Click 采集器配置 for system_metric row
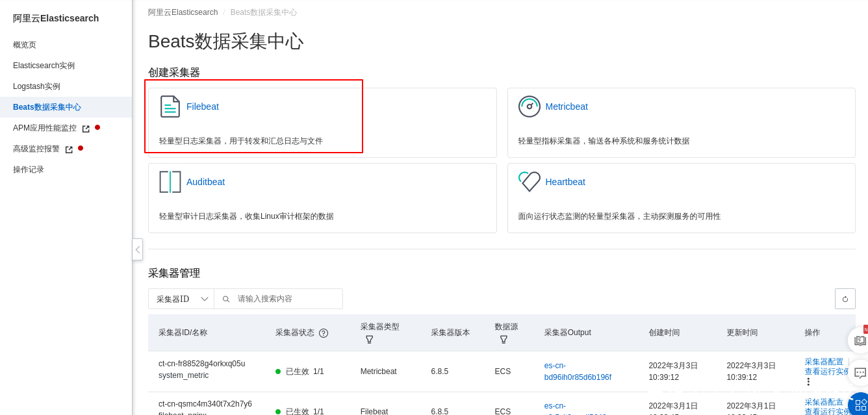This screenshot has width=868, height=415. (824, 362)
